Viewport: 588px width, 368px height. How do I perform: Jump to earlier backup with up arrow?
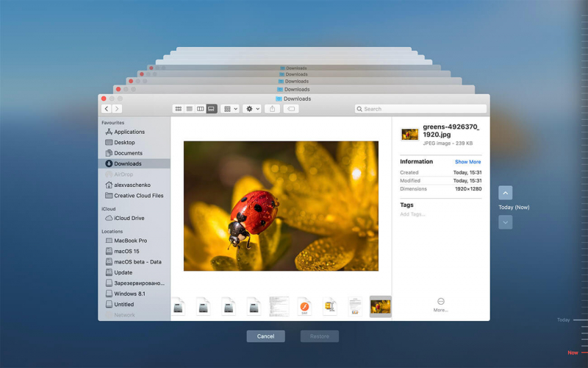pyautogui.click(x=506, y=193)
